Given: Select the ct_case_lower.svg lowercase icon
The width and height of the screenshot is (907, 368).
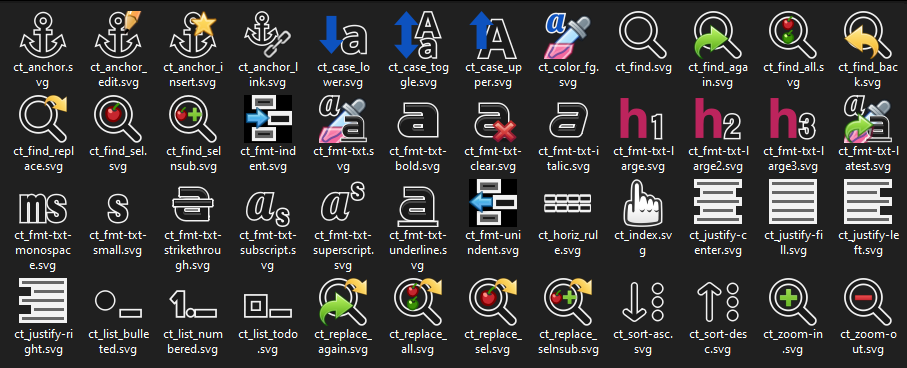Looking at the screenshot, I should click(343, 35).
